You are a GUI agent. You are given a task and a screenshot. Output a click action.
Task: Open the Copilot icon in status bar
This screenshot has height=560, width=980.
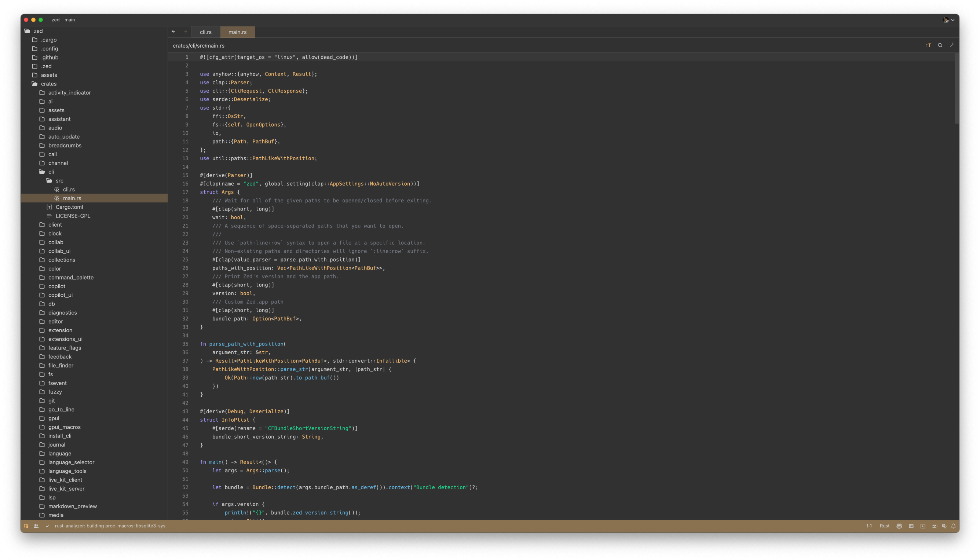(899, 526)
